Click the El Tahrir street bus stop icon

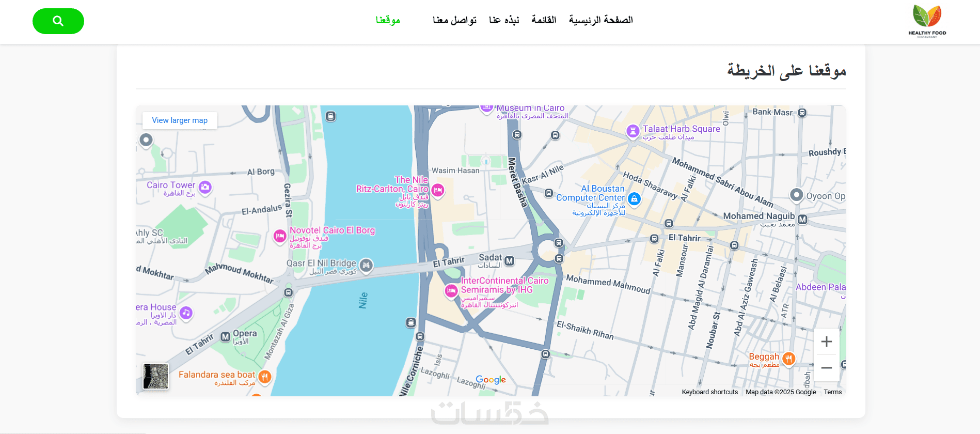point(654,239)
